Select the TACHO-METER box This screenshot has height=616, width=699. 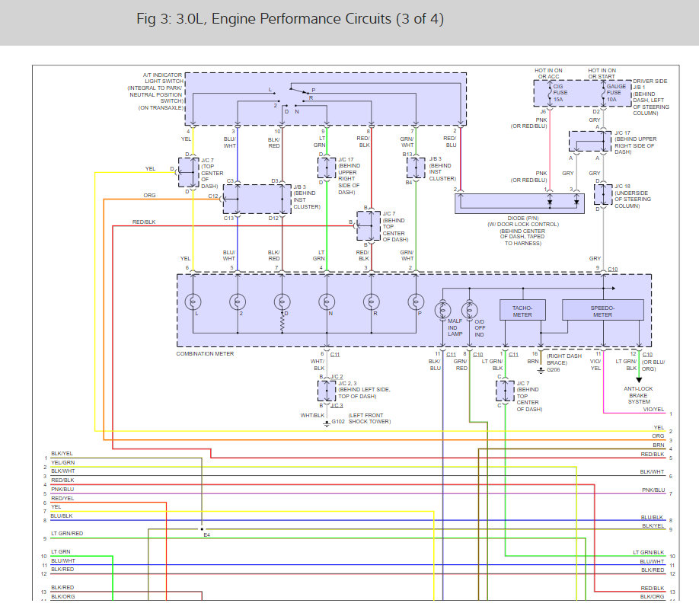[522, 310]
